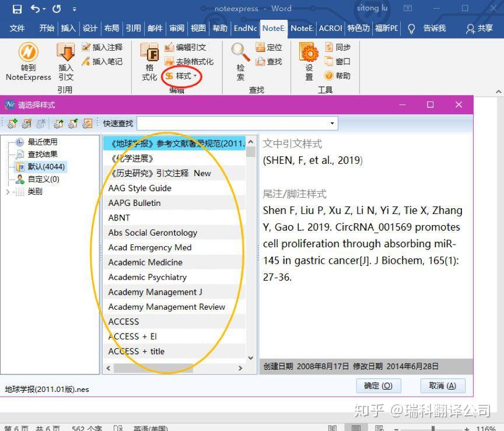The width and height of the screenshot is (504, 431).
Task: Click the 取消 cancel button
Action: [x=442, y=386]
